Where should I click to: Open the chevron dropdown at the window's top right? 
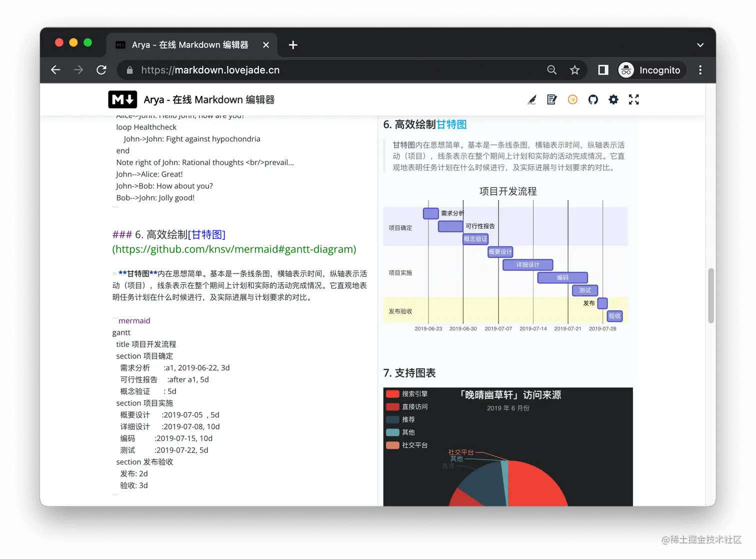tap(700, 44)
